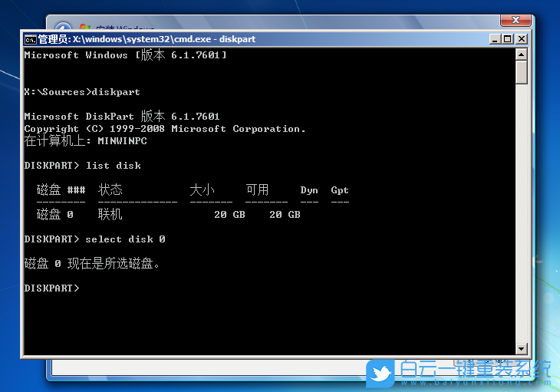Close the cmd.exe diskpart window
Viewport: 560px width, 392px height.
coord(521,39)
